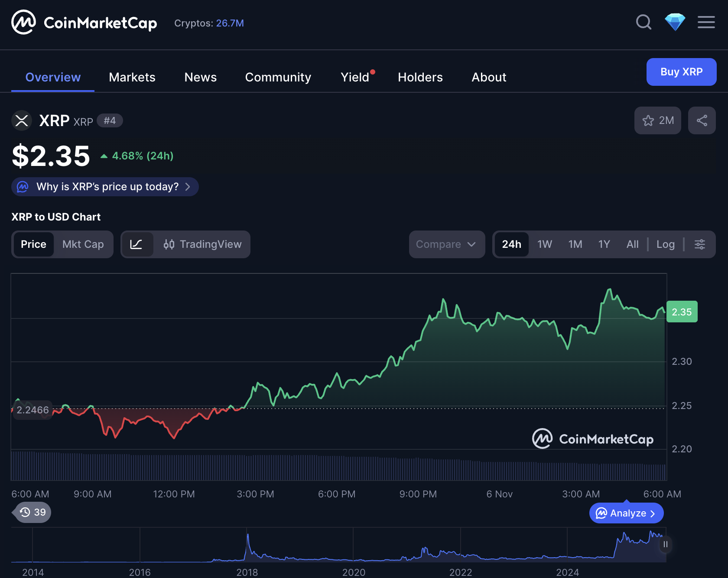Open the hamburger navigation menu

[706, 23]
